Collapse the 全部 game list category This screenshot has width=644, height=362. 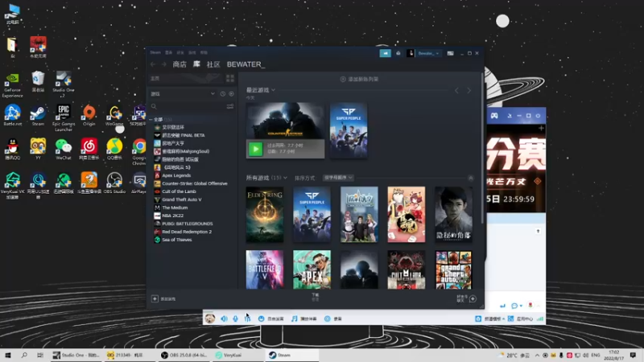(151, 119)
